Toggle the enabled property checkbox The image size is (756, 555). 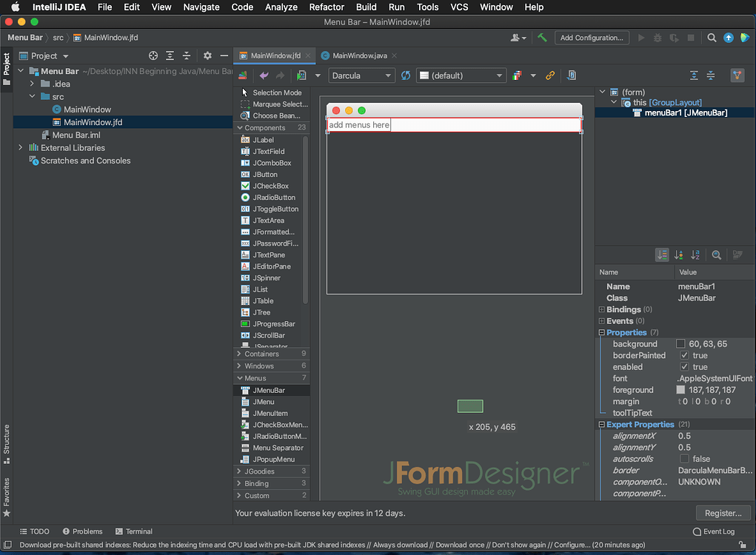(x=684, y=367)
